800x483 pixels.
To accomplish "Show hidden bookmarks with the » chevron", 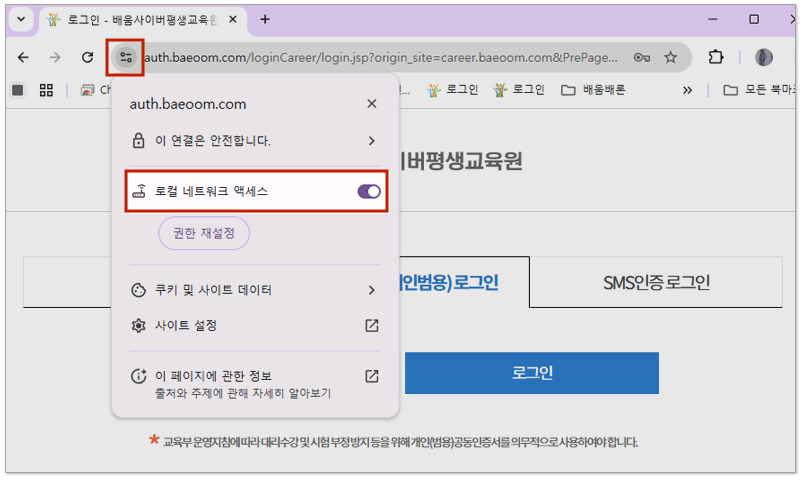I will pyautogui.click(x=687, y=90).
